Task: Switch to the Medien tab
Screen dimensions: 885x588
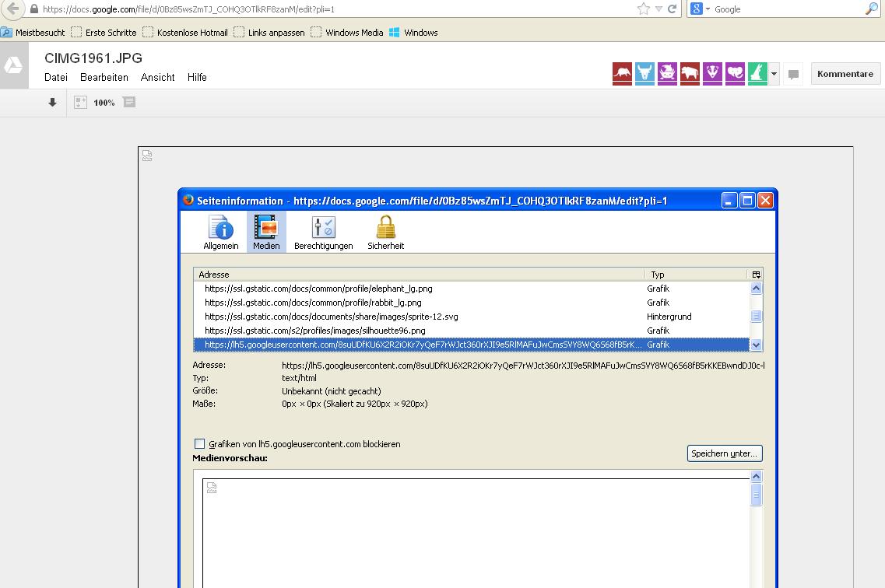Action: (x=266, y=233)
